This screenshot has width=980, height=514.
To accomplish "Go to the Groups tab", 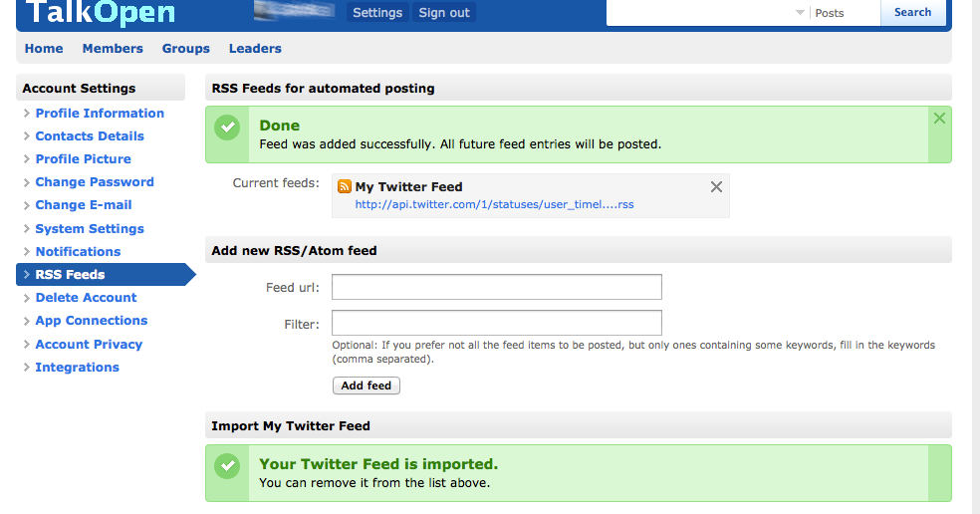I will pyautogui.click(x=185, y=48).
